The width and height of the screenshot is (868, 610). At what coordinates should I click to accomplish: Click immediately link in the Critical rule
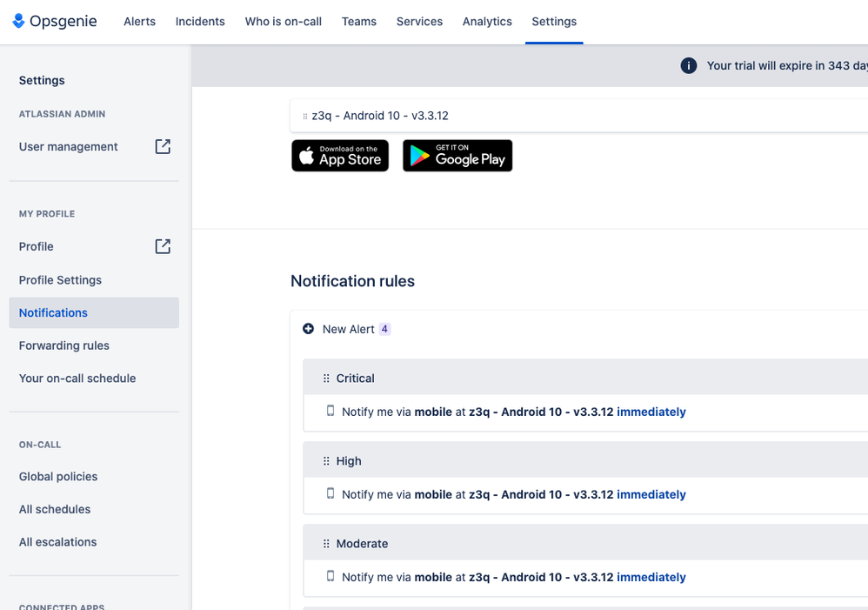tap(651, 412)
